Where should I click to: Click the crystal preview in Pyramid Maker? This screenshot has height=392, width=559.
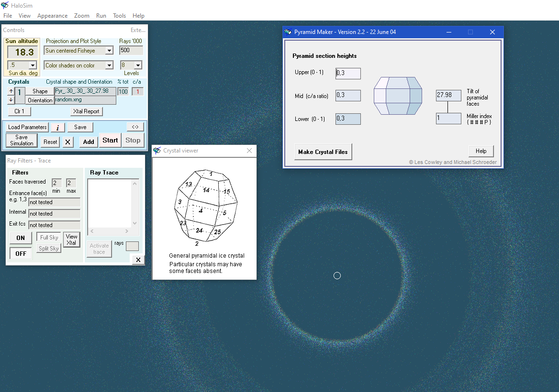pyautogui.click(x=398, y=96)
